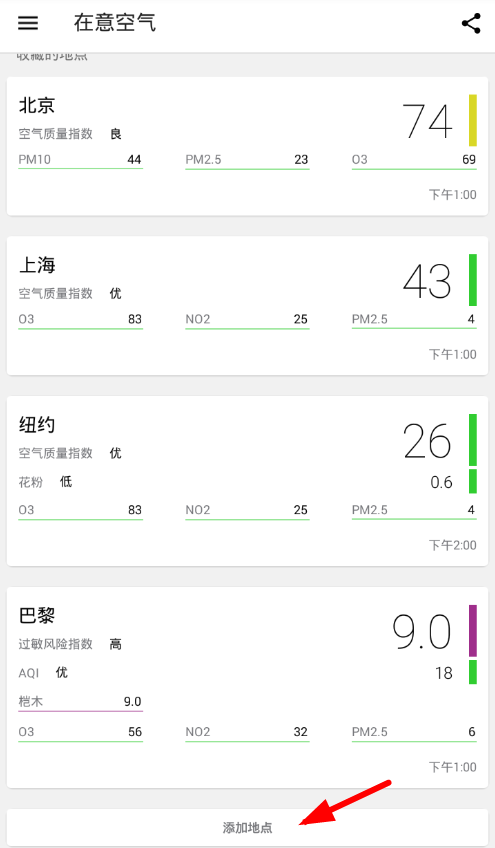Open the 北京 air quality card
The image size is (495, 848).
pyautogui.click(x=247, y=147)
